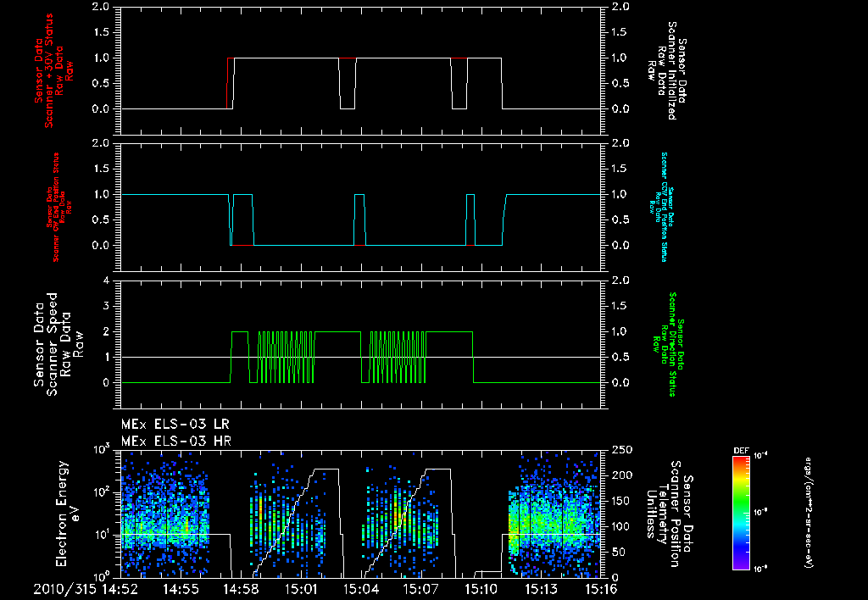Click the "100" tick on Scanner Position axis
Screen dimensions: 868x600
pos(622,527)
